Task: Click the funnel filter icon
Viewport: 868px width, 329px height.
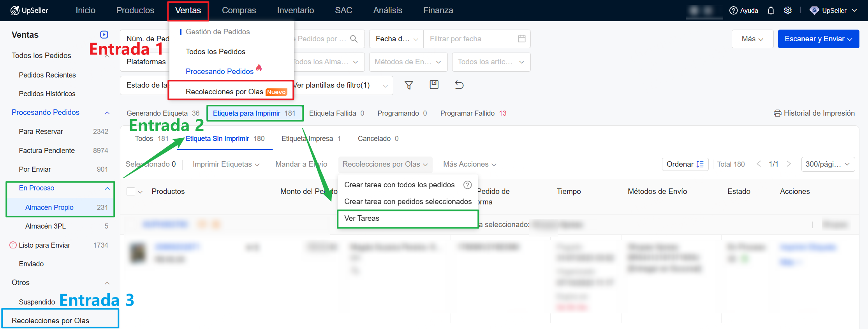Action: 409,85
